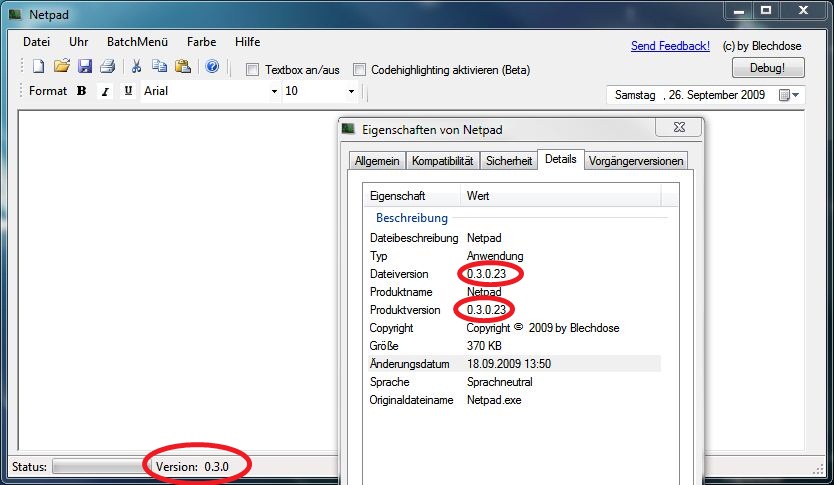This screenshot has width=834, height=485.
Task: Toggle underline formatting
Action: (128, 91)
